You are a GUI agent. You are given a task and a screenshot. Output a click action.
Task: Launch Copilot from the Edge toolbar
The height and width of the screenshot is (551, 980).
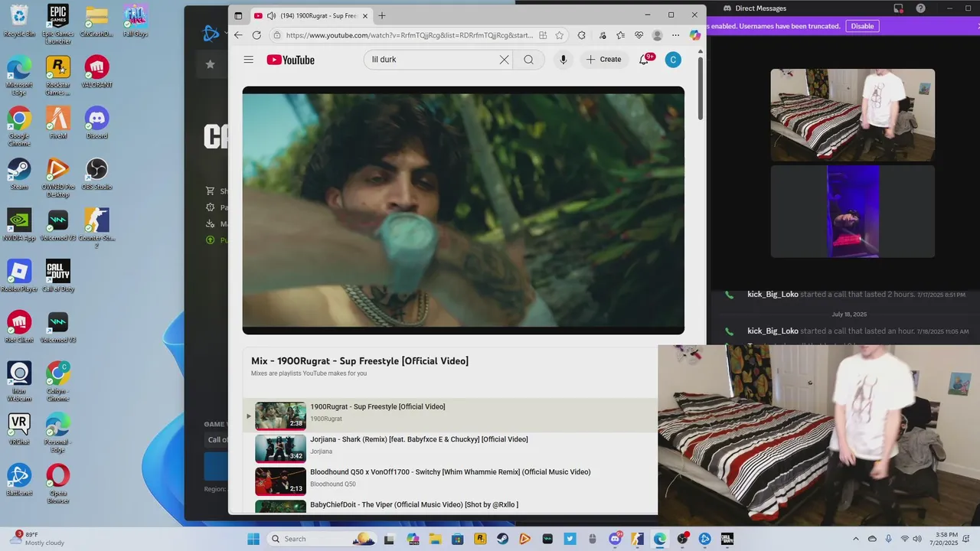(x=694, y=35)
